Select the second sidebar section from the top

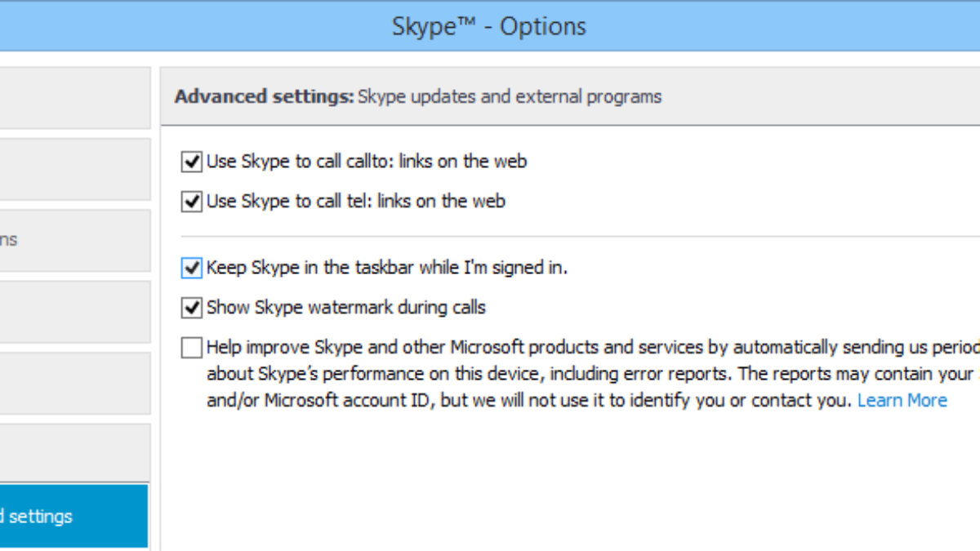point(73,169)
